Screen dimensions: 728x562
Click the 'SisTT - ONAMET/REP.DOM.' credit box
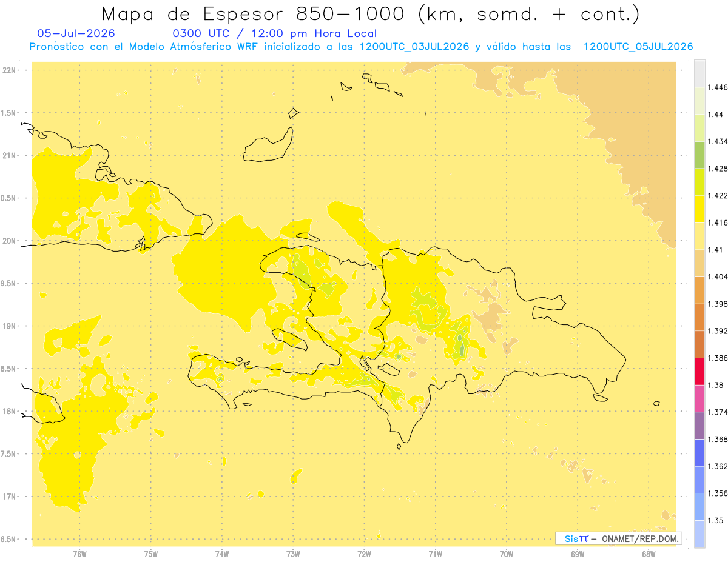pos(619,538)
